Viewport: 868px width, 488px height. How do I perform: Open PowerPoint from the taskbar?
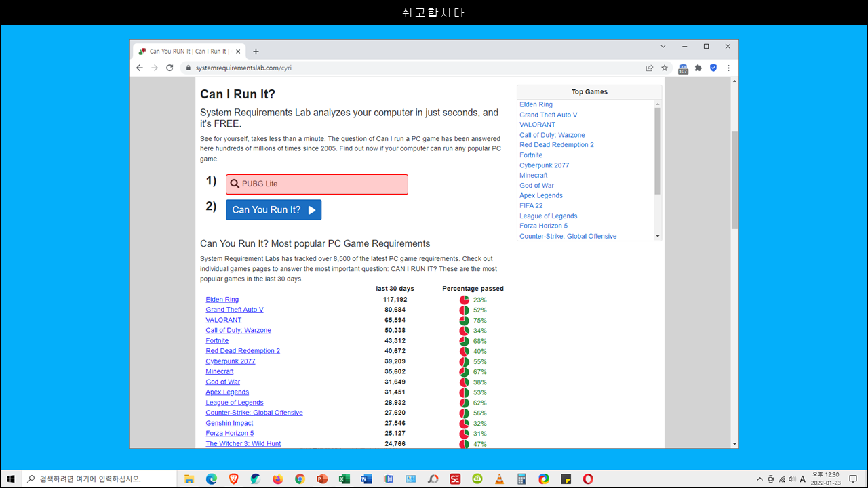322,479
